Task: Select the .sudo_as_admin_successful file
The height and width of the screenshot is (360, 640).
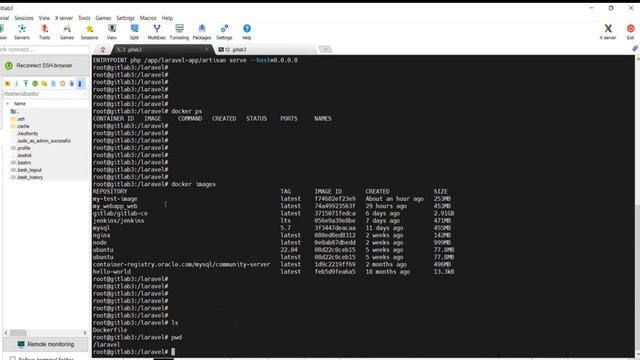Action: click(44, 141)
